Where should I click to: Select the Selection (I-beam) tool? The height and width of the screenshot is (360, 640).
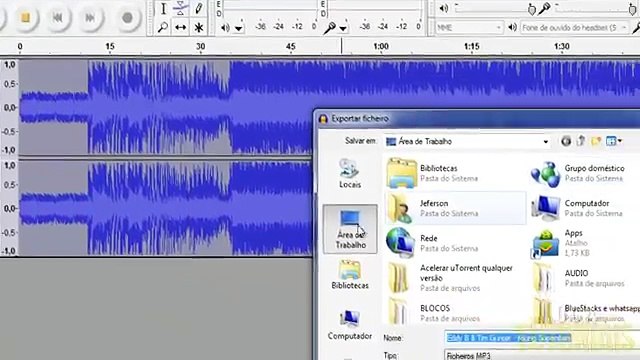point(163,9)
